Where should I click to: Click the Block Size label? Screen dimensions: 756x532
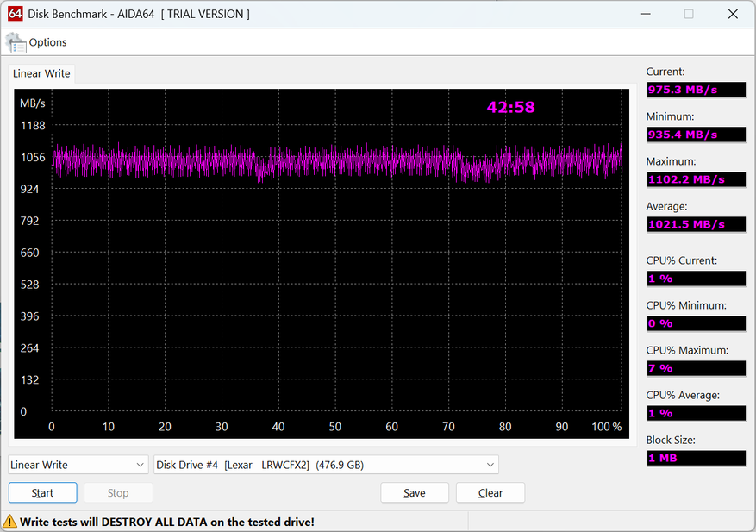pyautogui.click(x=671, y=440)
